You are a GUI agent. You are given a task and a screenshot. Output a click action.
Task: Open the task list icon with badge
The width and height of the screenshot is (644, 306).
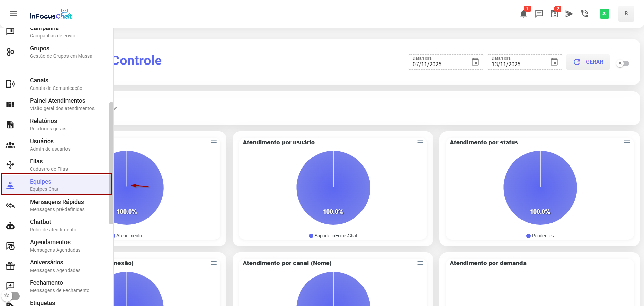(x=554, y=14)
